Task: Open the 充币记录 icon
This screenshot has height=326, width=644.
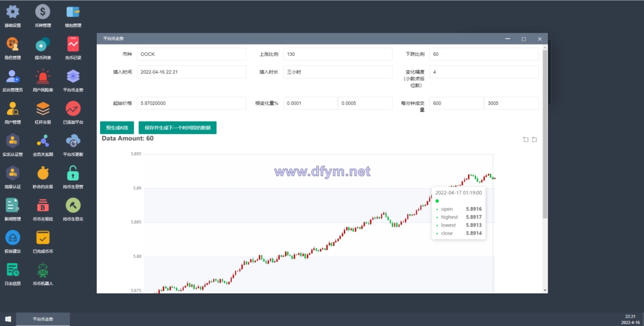Action: (73, 44)
